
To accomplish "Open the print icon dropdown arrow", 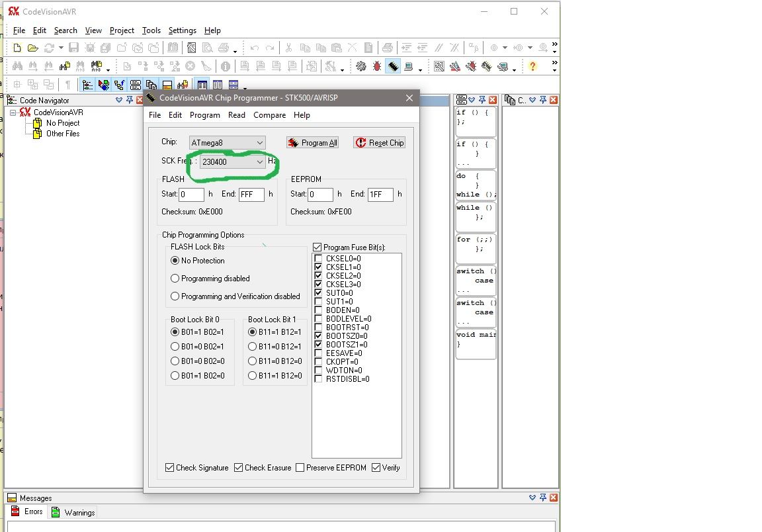I will pyautogui.click(x=235, y=51).
